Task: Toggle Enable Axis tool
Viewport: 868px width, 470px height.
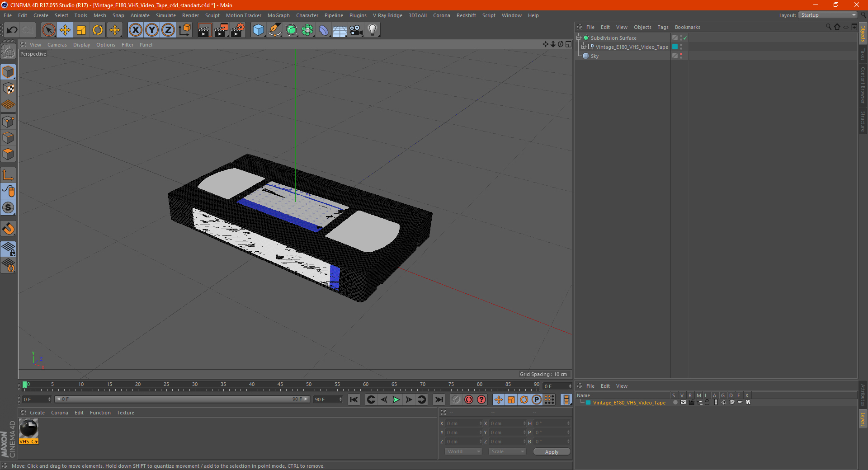Action: [x=8, y=175]
